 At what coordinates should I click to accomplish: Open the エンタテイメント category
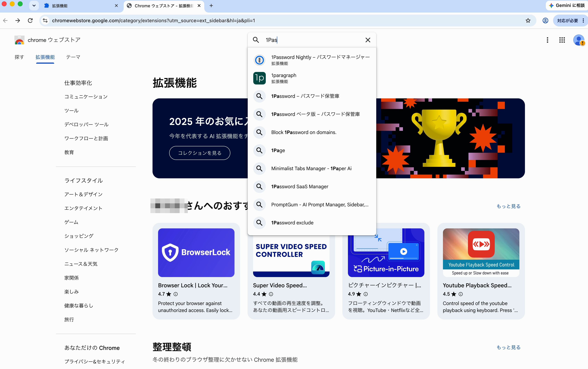point(83,208)
